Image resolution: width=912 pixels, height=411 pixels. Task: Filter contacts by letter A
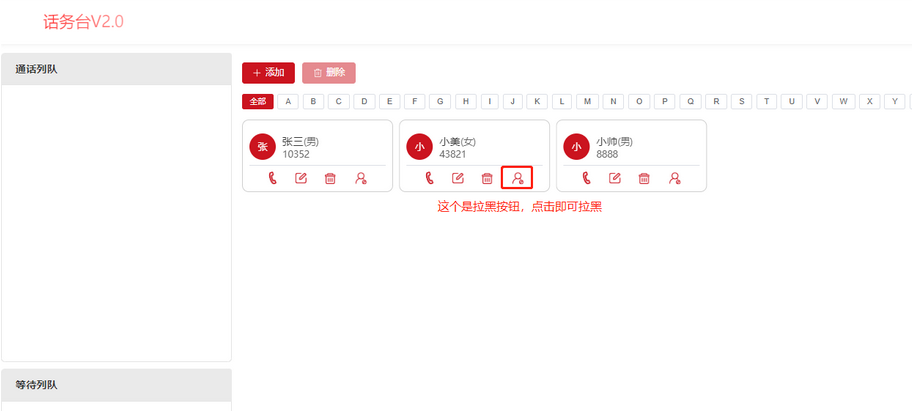(289, 101)
